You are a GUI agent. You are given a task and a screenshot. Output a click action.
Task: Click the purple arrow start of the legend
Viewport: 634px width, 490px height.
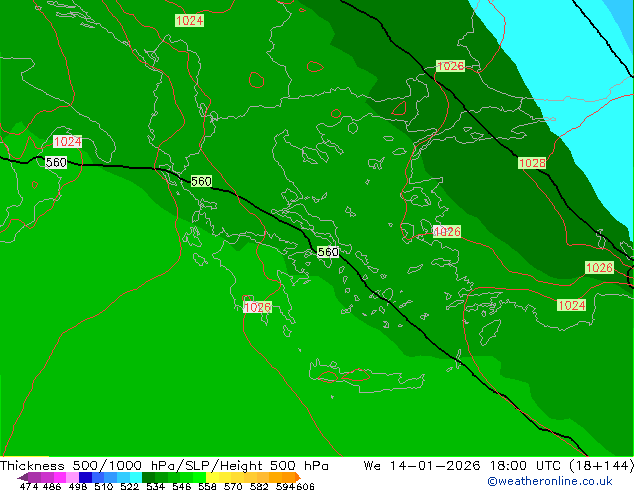coord(23,477)
